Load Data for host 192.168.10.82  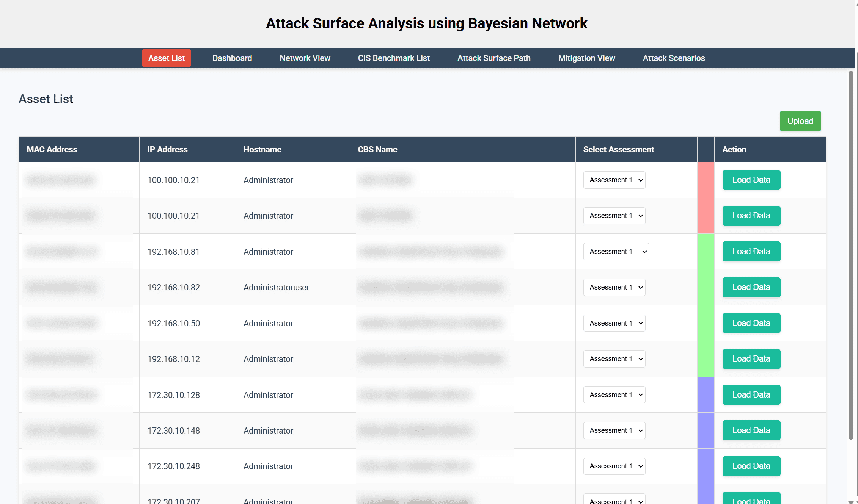[751, 287]
